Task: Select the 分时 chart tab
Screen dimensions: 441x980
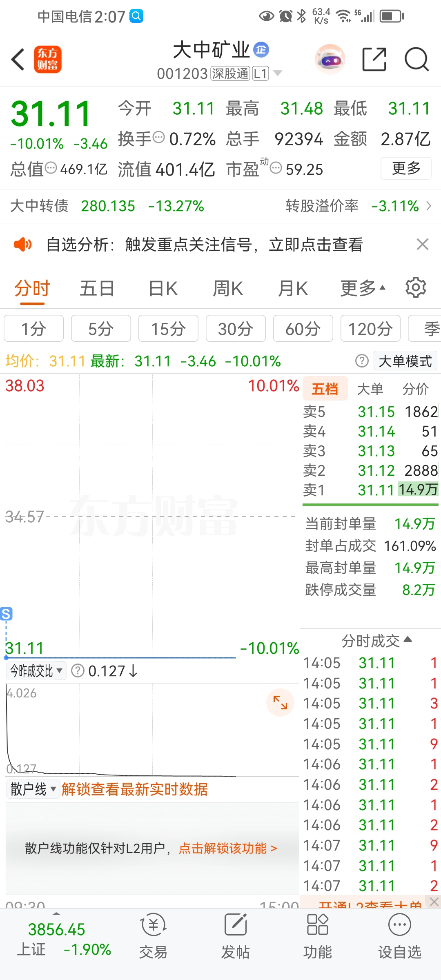Action: point(32,289)
